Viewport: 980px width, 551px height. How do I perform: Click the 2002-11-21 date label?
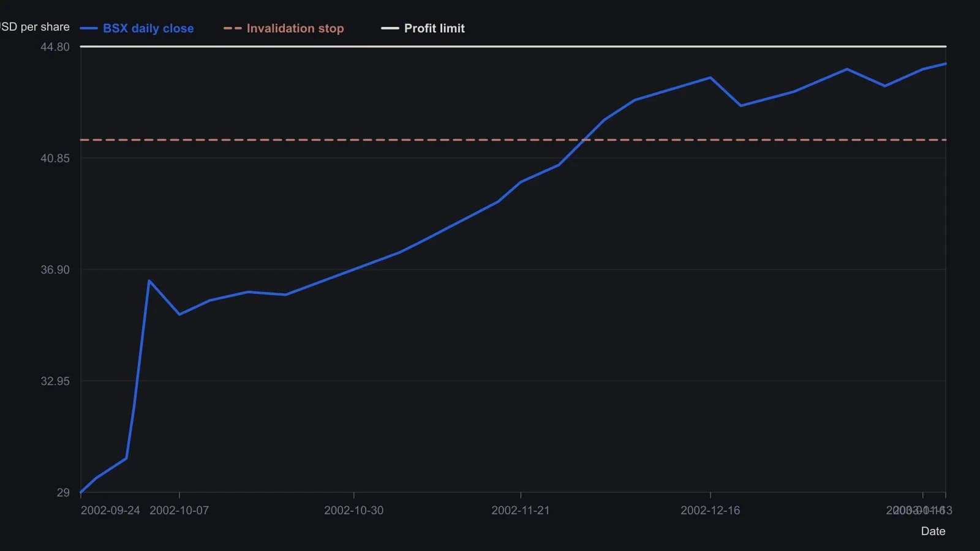tap(521, 510)
